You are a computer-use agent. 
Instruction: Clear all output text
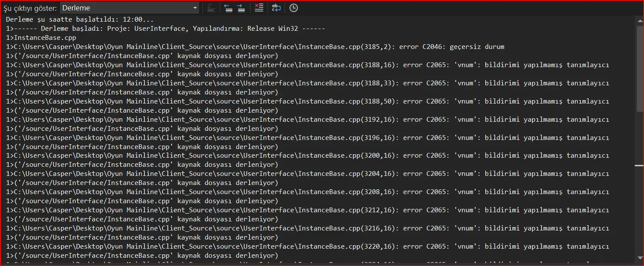pos(259,8)
